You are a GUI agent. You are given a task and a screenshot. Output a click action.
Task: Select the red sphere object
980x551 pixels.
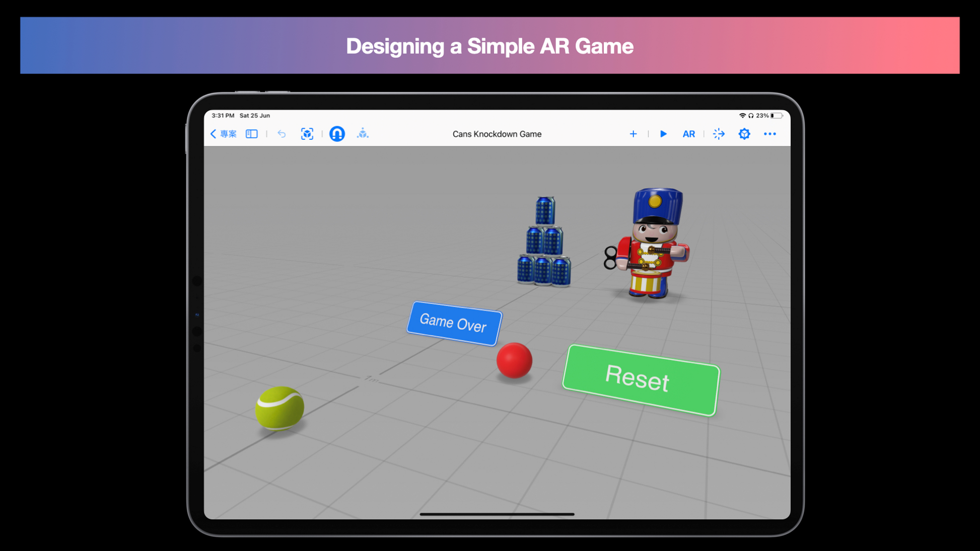pyautogui.click(x=514, y=360)
